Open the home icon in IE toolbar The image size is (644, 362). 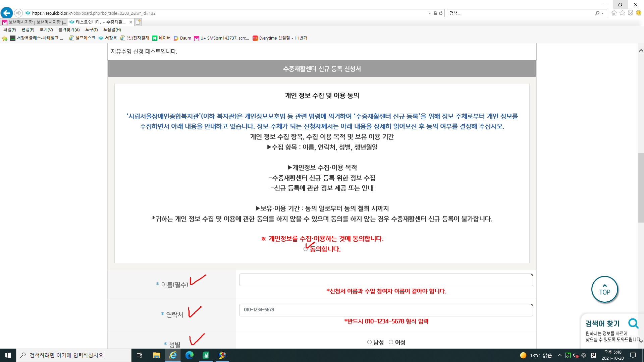(614, 13)
